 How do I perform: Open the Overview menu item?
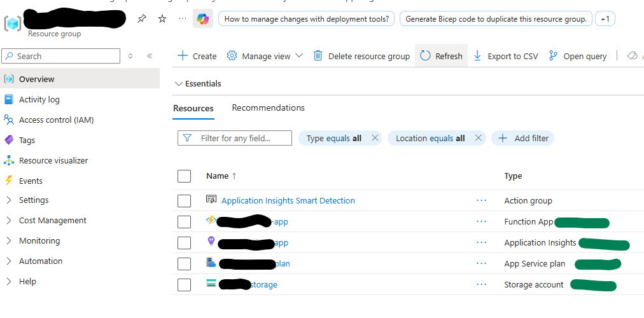[x=80, y=79]
